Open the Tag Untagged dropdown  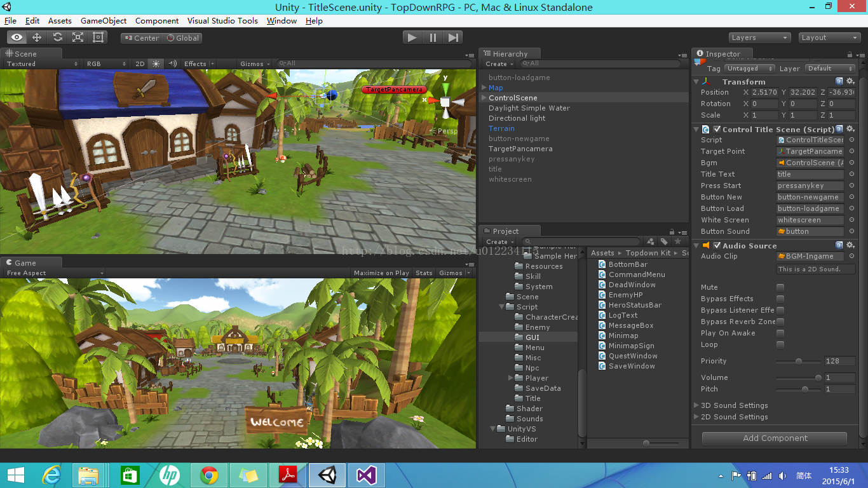pos(750,68)
